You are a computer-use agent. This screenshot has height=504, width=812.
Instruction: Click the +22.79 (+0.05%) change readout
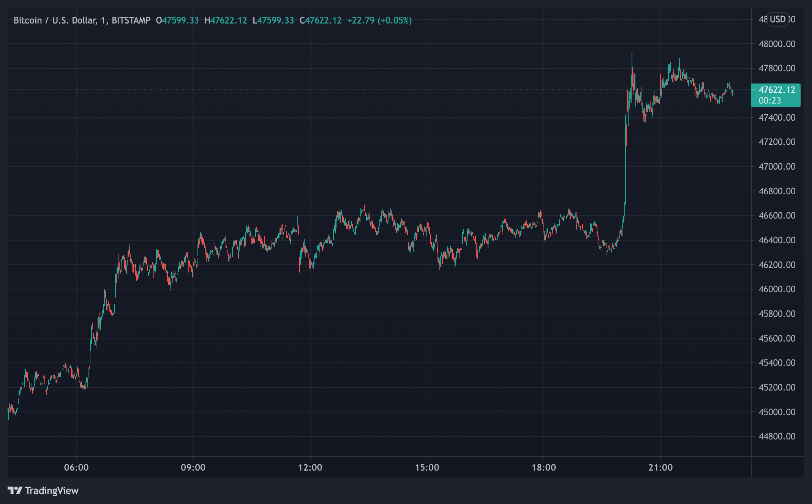point(379,20)
